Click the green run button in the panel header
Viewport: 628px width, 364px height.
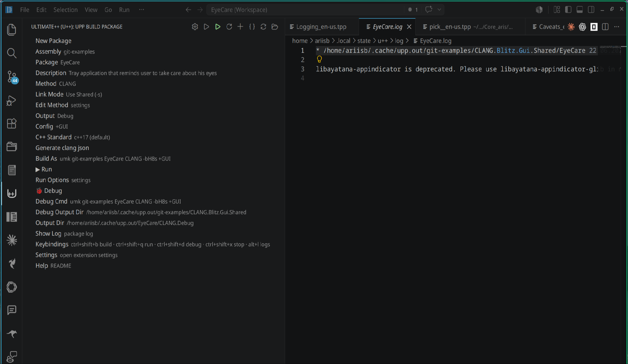tap(218, 27)
